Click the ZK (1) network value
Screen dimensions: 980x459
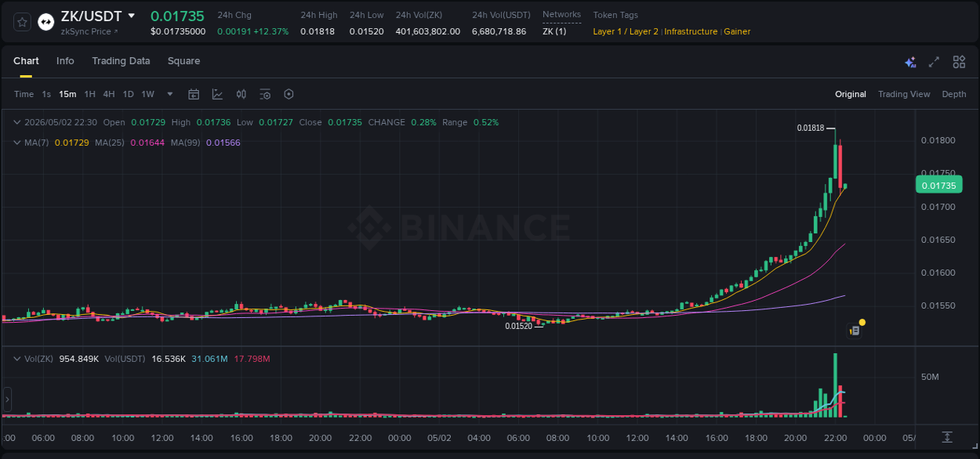pyautogui.click(x=554, y=31)
